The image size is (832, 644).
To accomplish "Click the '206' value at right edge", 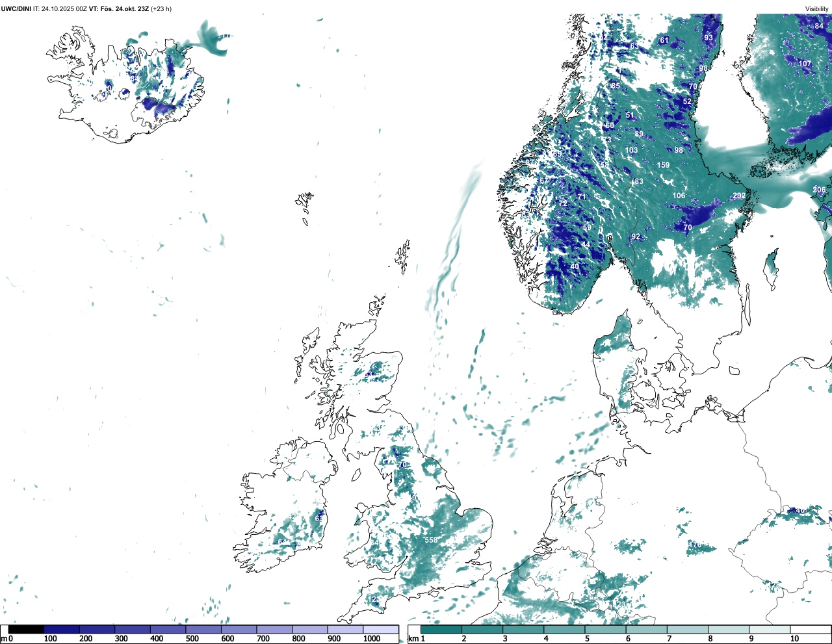I will (x=819, y=190).
